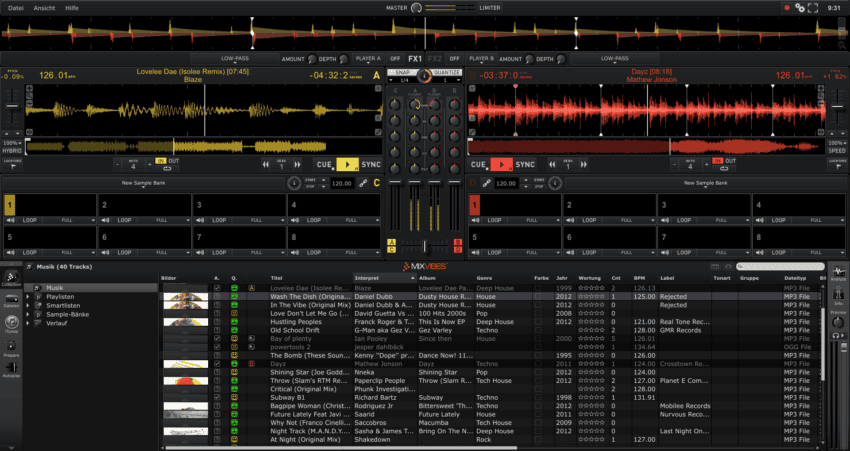Select sample pad 1 on sampler D
The width and height of the screenshot is (850, 451).
pyautogui.click(x=474, y=205)
